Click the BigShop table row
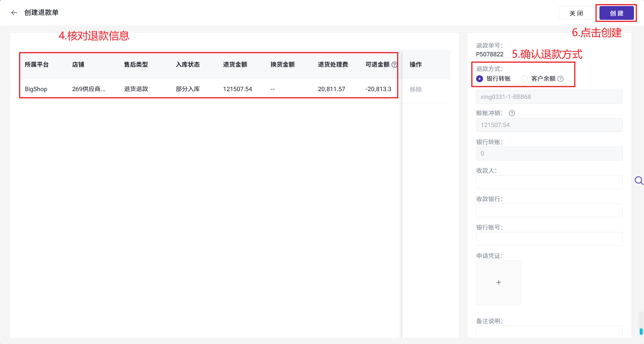 pos(208,89)
